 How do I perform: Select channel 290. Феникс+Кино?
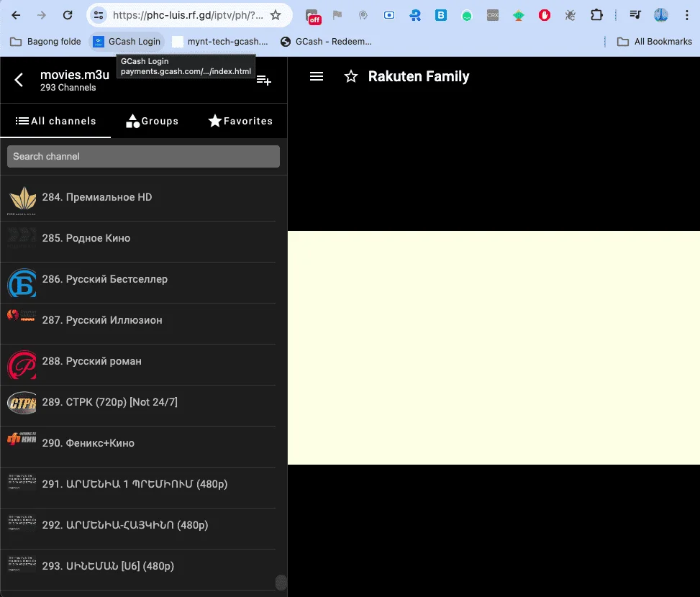pos(138,447)
